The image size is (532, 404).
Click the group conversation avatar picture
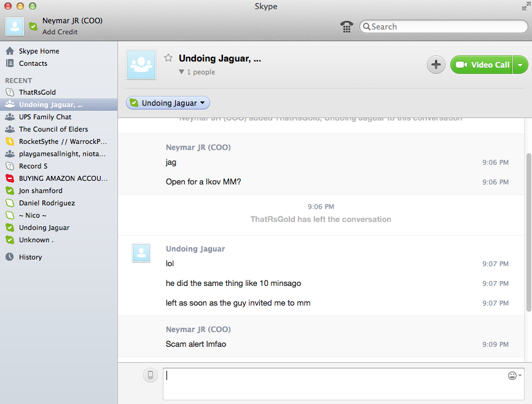coord(141,65)
